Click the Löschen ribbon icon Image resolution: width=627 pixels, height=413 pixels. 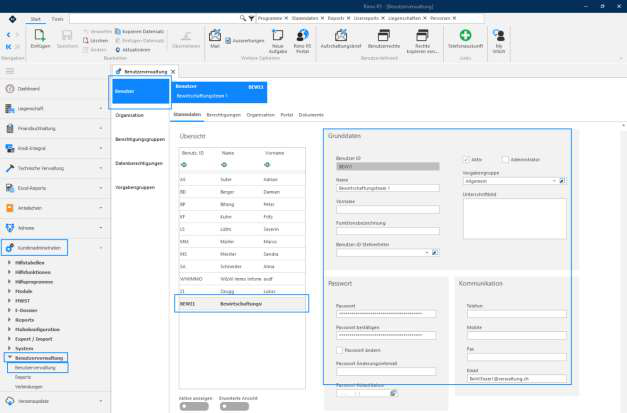coord(86,40)
